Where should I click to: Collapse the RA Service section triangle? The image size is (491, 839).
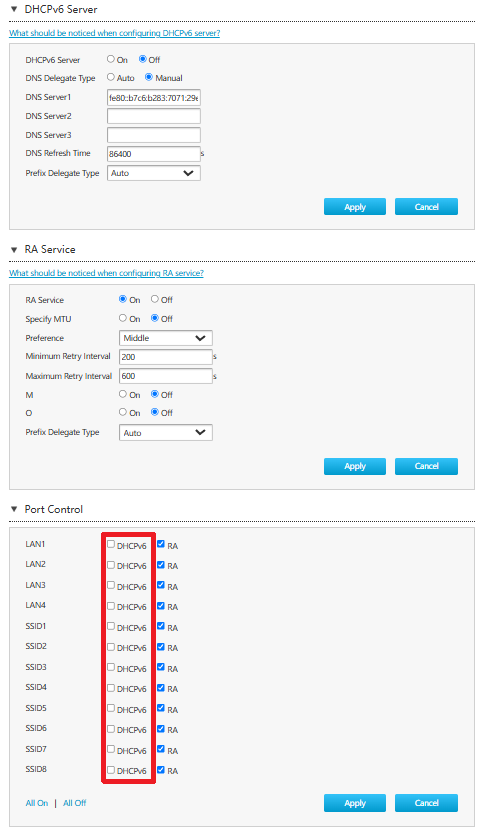pos(14,250)
